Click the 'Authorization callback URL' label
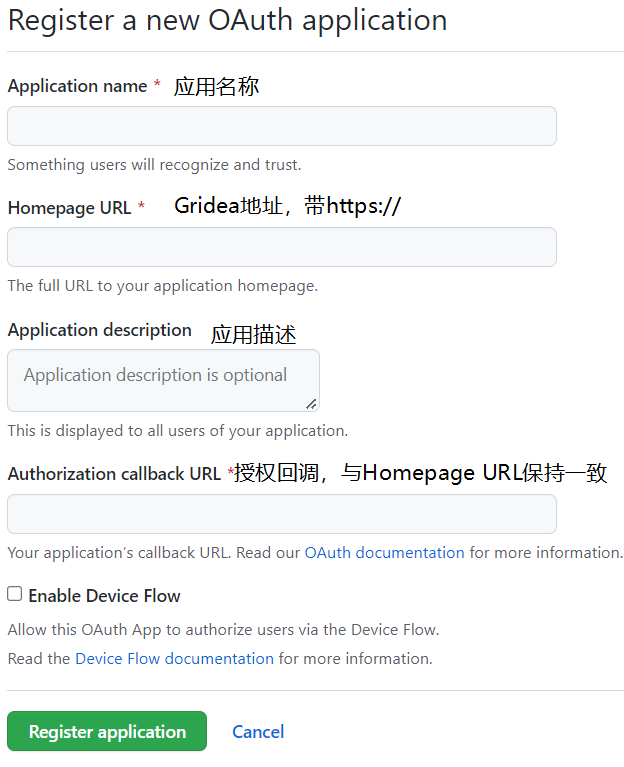Image resolution: width=624 pixels, height=767 pixels. [114, 474]
